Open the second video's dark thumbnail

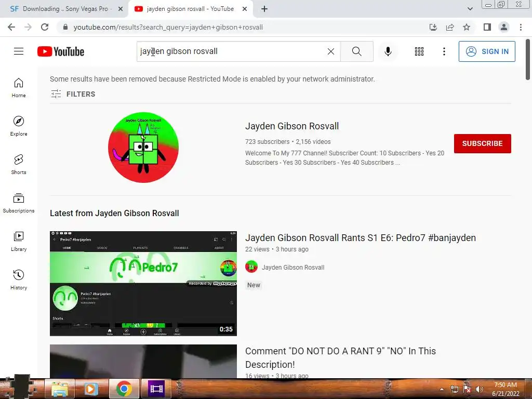(x=143, y=361)
